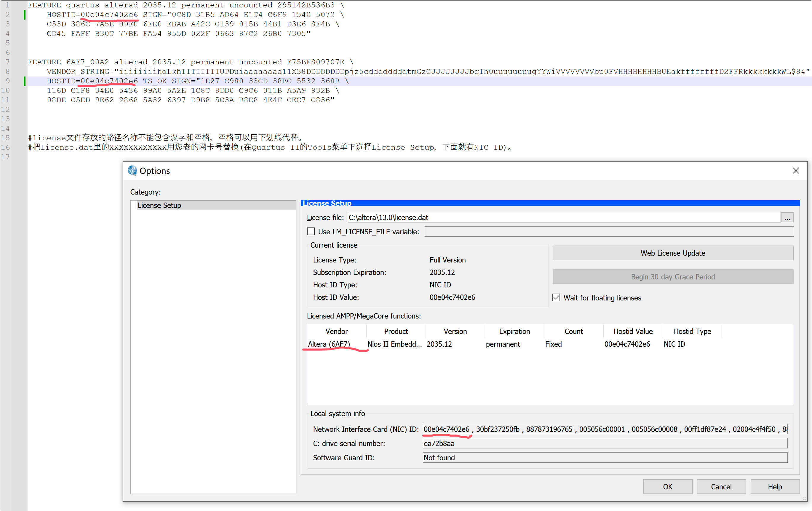Viewport: 812px width, 511px height.
Task: Click VENDOR_STRING text on line 8
Action: click(78, 71)
